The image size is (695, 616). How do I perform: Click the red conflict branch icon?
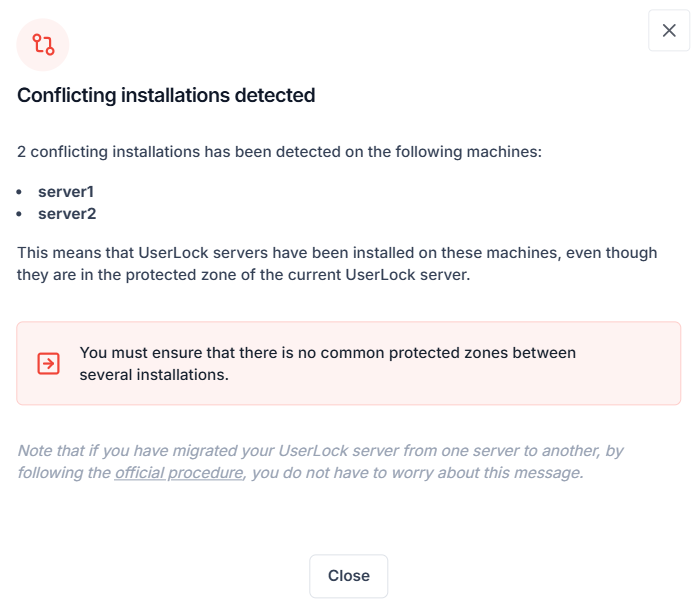43,45
